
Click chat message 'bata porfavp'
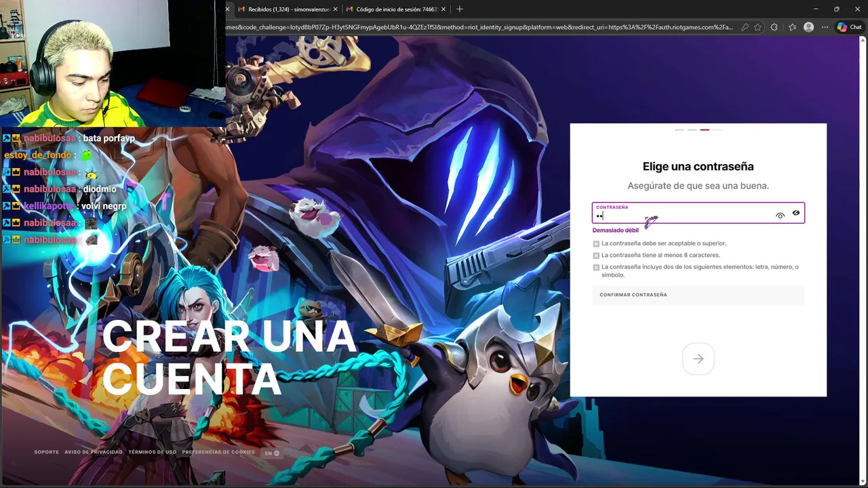pyautogui.click(x=109, y=138)
